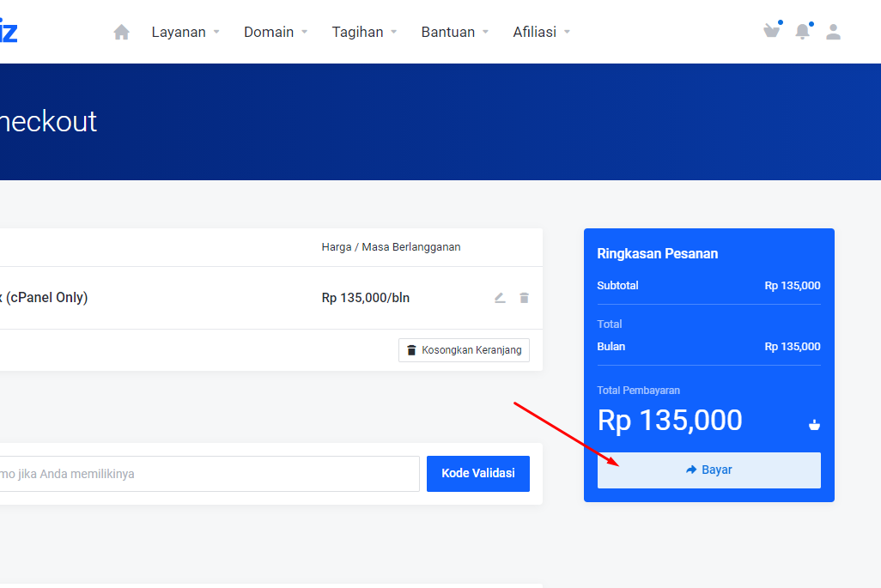Click the basket icon beside Total Pembayaran amount

[x=814, y=424]
